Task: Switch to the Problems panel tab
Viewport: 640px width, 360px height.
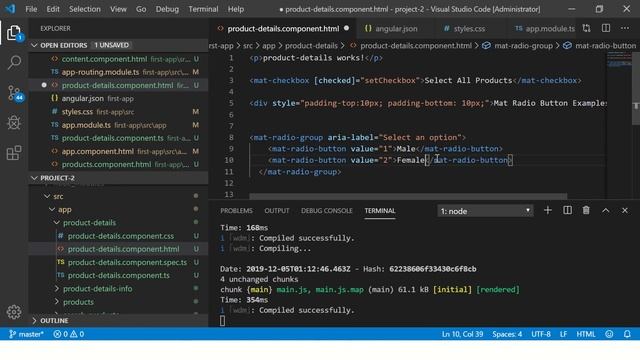Action: [x=236, y=211]
